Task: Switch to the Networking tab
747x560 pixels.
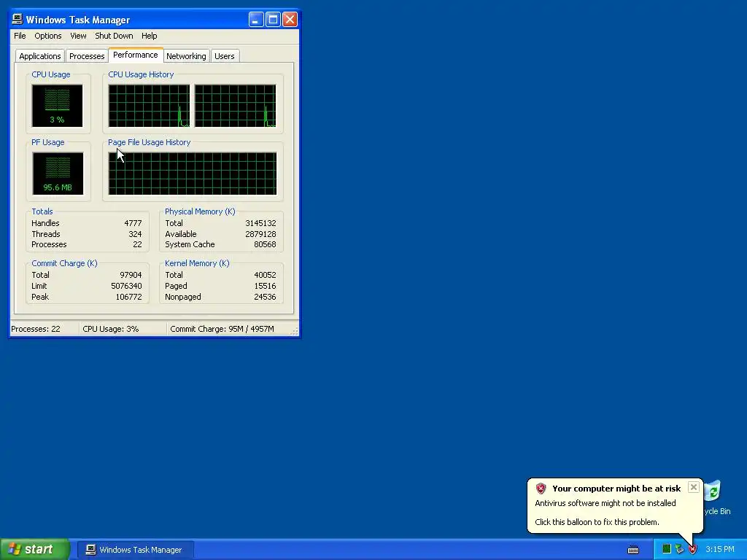Action: tap(186, 56)
